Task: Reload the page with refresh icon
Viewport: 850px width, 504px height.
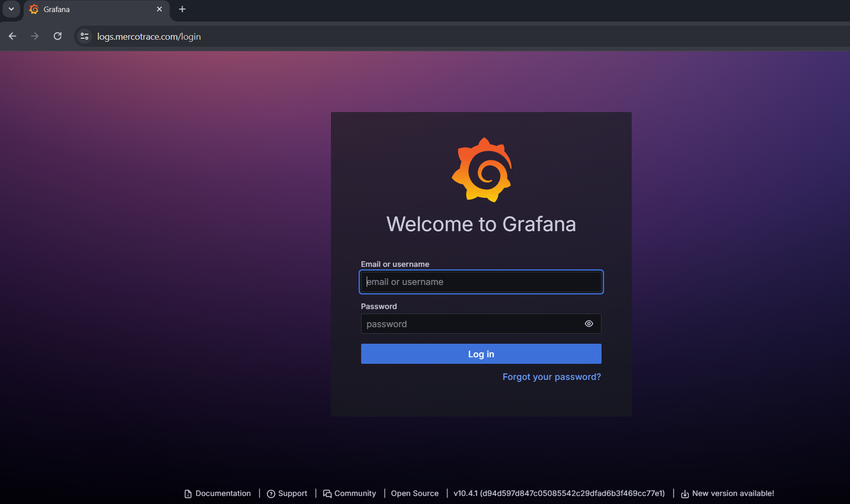Action: (x=58, y=36)
